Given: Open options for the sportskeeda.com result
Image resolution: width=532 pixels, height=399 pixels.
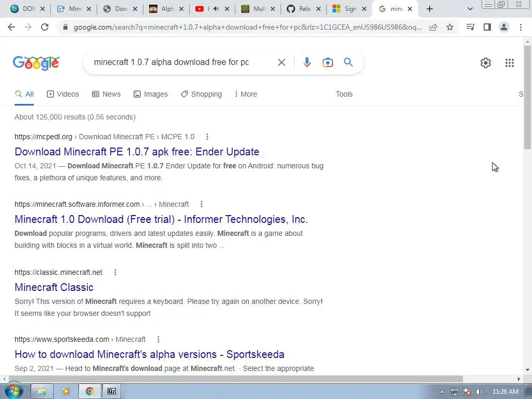Looking at the screenshot, I should tap(158, 339).
